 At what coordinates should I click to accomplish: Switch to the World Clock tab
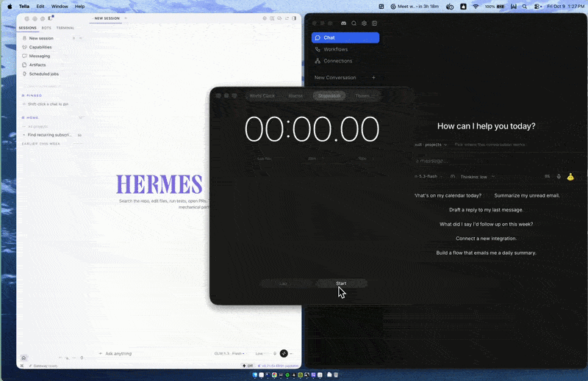click(262, 96)
